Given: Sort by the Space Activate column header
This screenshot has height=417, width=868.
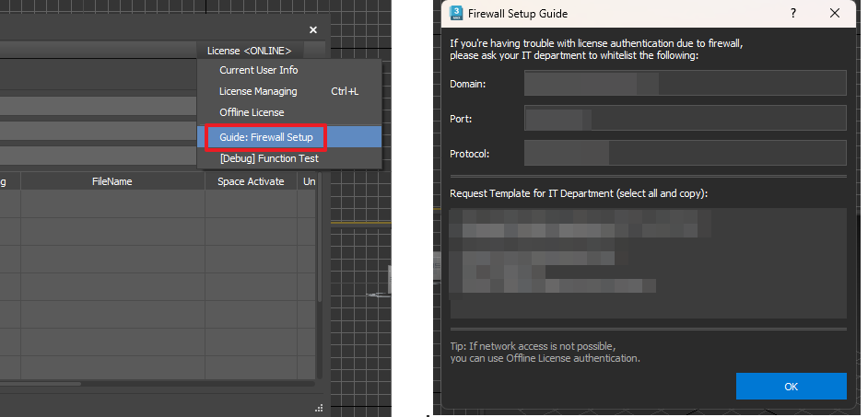Looking at the screenshot, I should [x=251, y=181].
